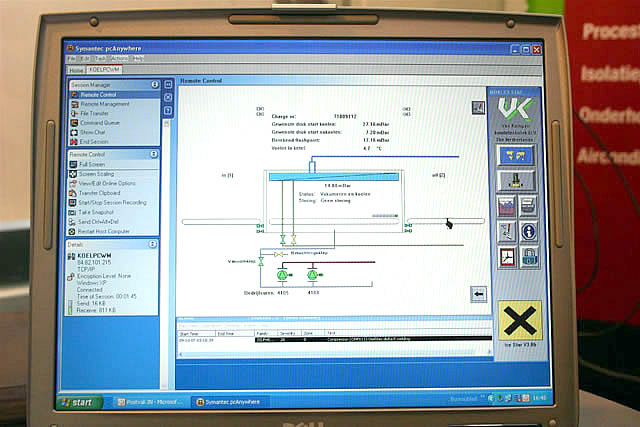The image size is (640, 427).
Task: Open File Transfer in Session Manager
Action: coord(98,113)
